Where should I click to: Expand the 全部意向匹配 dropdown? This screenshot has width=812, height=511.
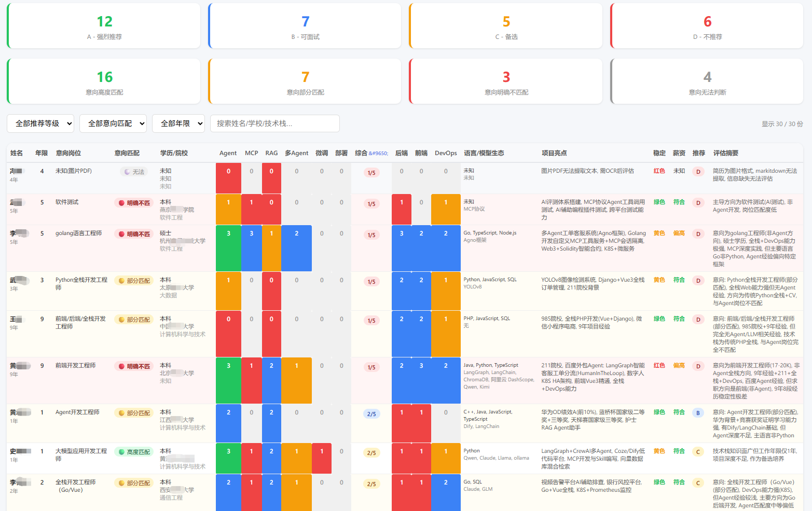tap(113, 123)
